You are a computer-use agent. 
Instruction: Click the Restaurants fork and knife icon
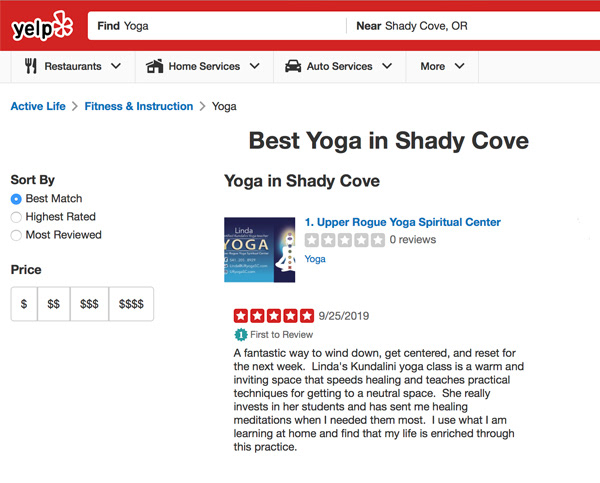coord(31,67)
